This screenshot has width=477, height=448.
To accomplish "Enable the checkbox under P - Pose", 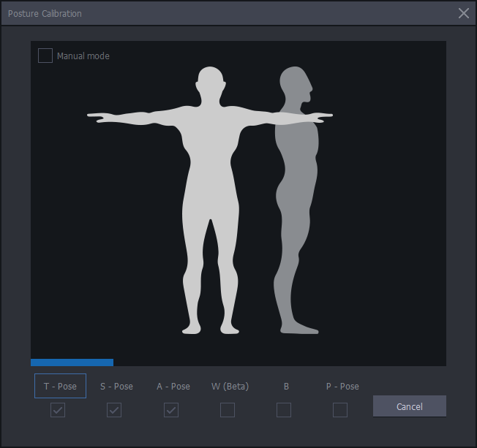I will pos(340,410).
